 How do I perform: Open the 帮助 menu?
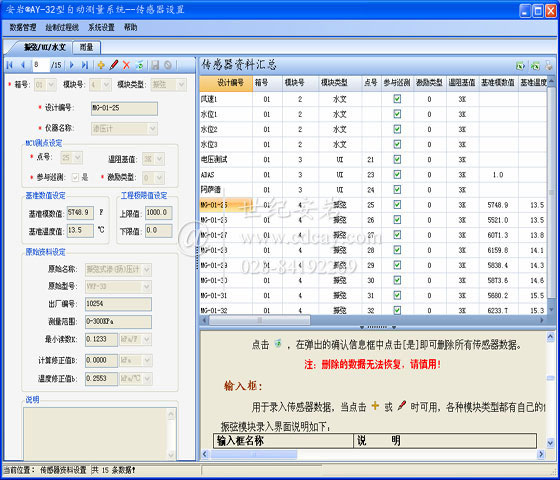pos(130,28)
